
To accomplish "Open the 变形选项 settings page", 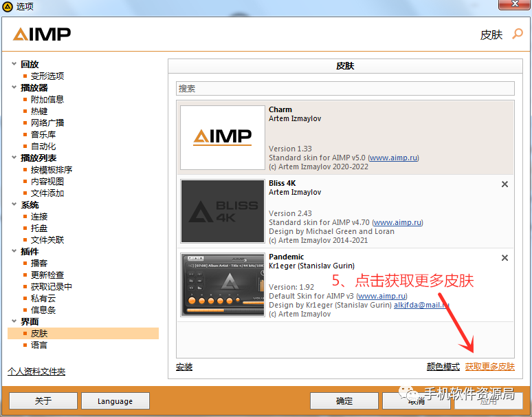I will point(47,76).
